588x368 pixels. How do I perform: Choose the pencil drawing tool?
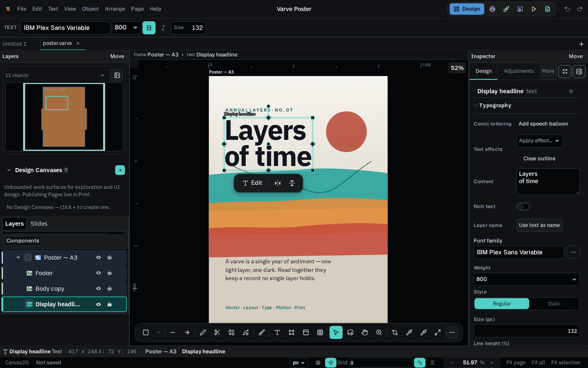point(203,332)
